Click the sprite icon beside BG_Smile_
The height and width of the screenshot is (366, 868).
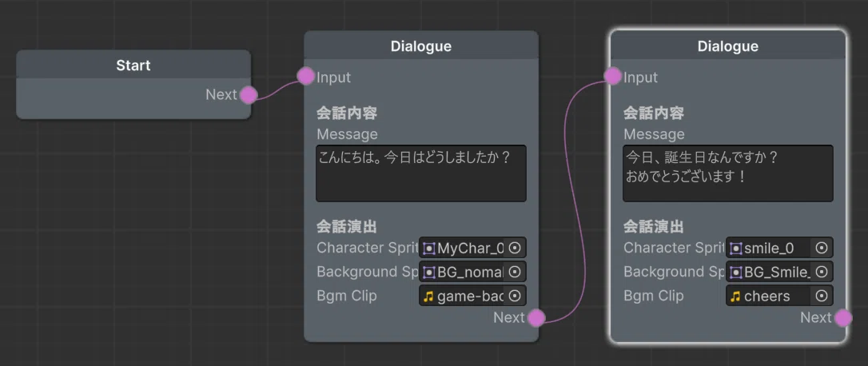(x=735, y=273)
